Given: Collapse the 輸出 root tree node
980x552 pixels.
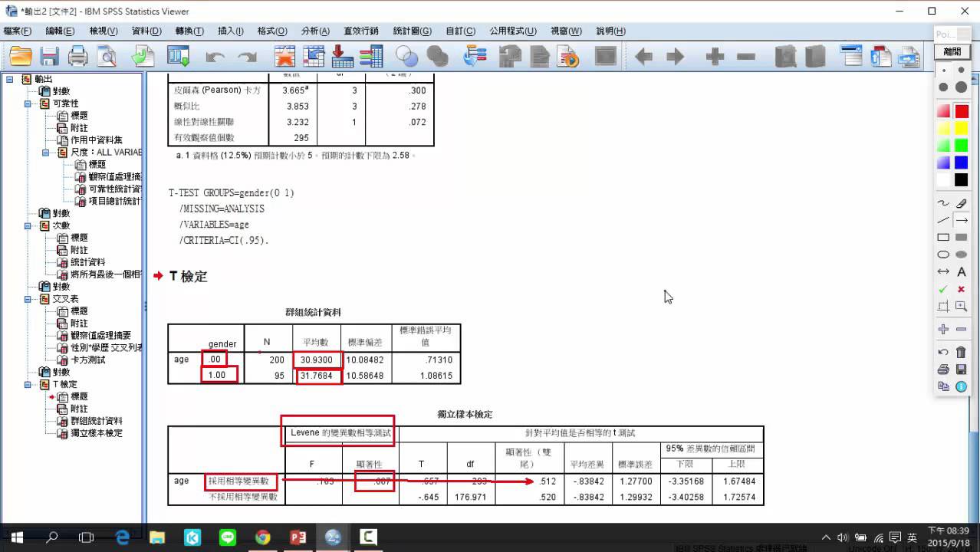Looking at the screenshot, I should point(10,79).
